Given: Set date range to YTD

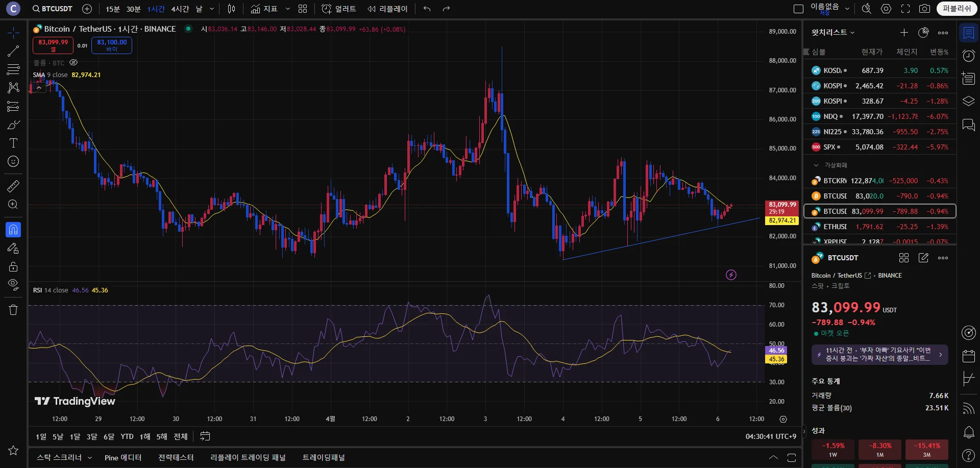Looking at the screenshot, I should (127, 436).
